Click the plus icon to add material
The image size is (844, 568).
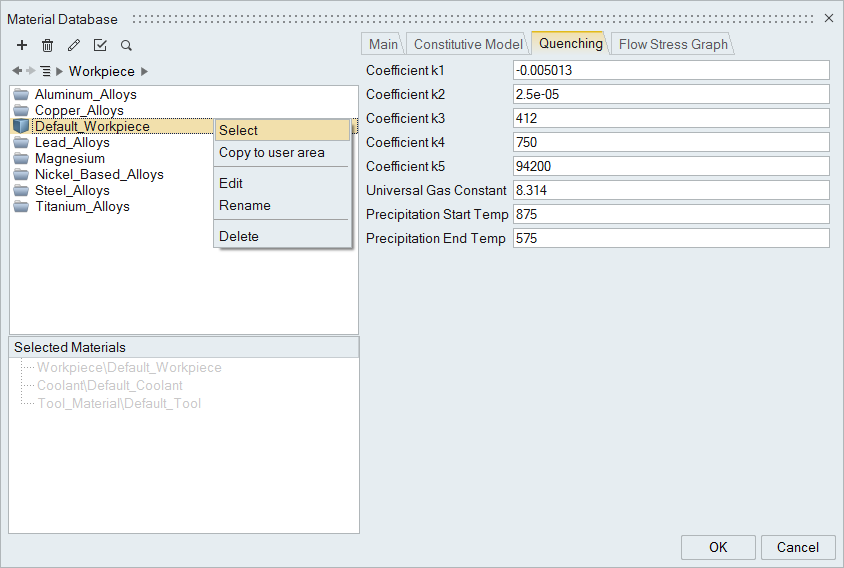point(22,45)
